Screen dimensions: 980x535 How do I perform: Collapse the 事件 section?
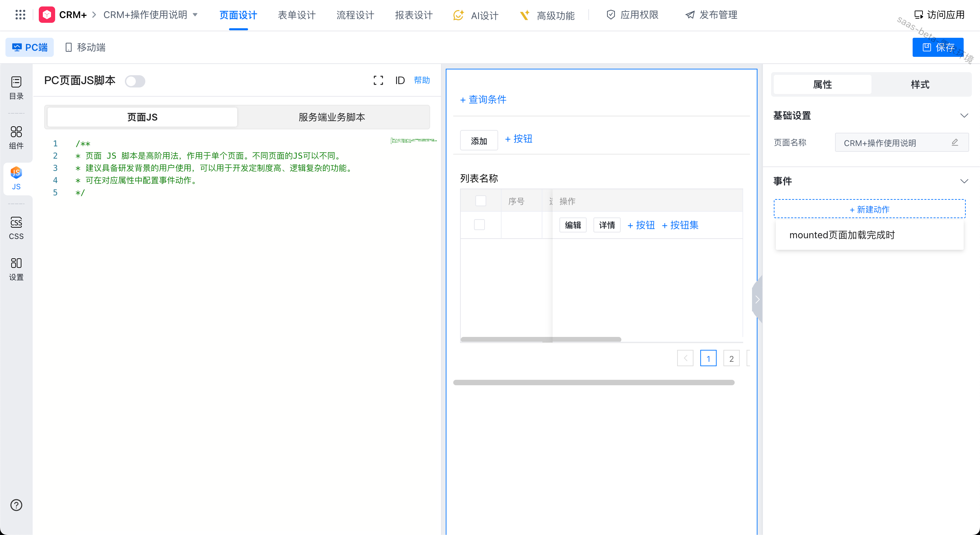click(x=964, y=181)
